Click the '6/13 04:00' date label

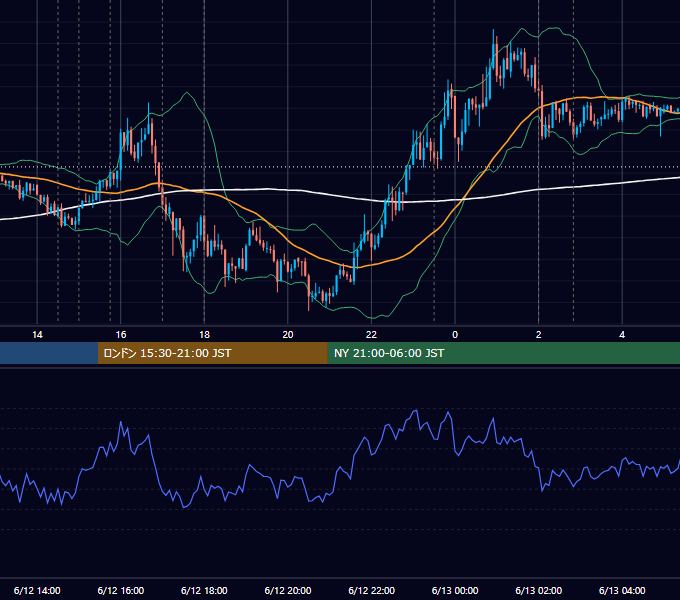pos(622,590)
